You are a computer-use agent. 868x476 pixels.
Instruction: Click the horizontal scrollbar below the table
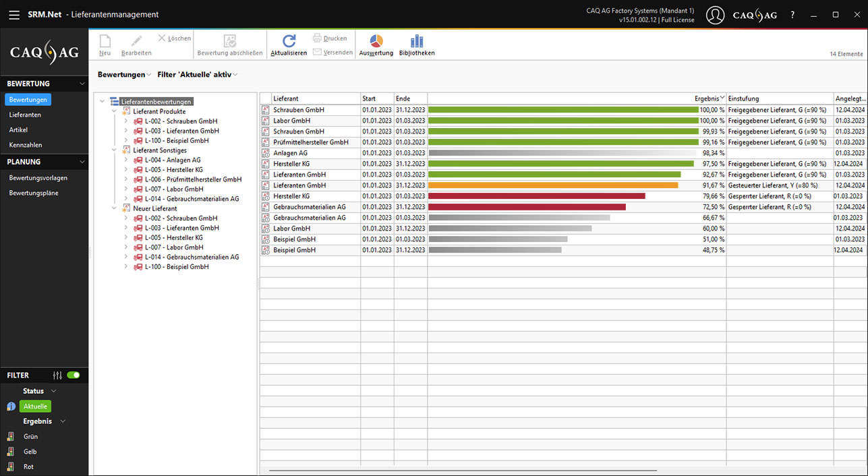click(463, 470)
